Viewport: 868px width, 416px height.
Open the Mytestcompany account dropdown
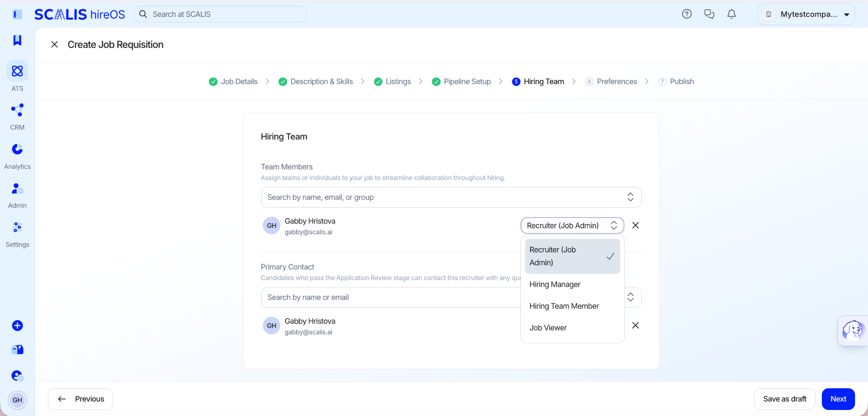tap(806, 14)
